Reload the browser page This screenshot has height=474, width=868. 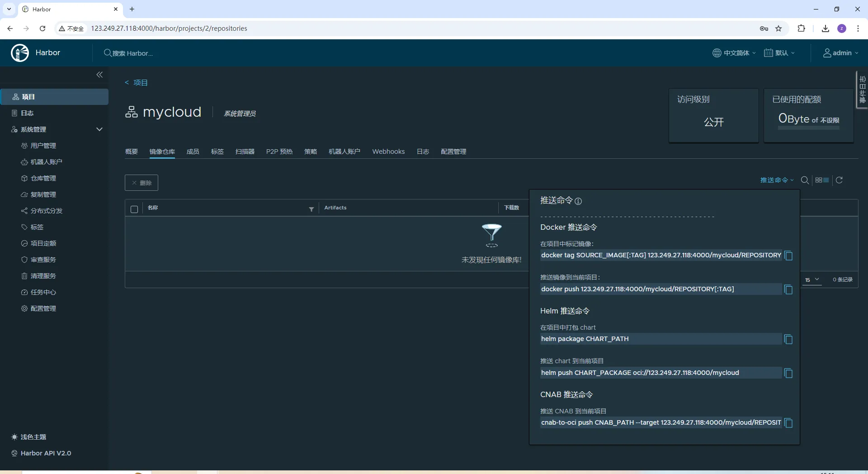pyautogui.click(x=42, y=28)
